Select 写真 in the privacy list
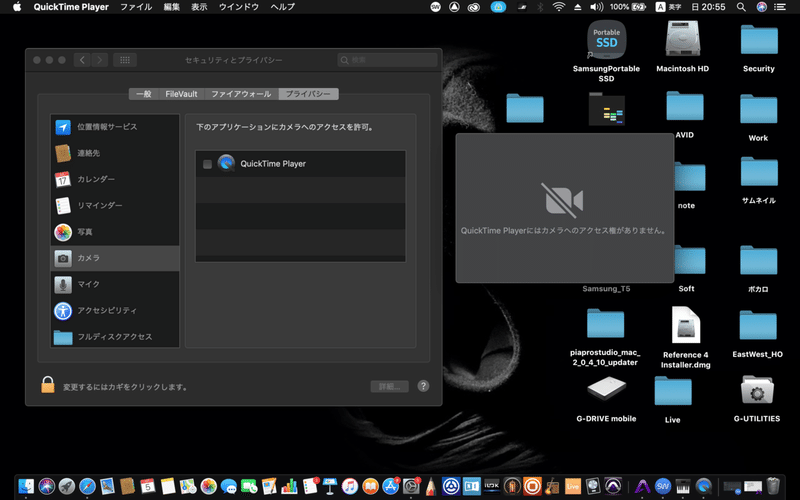The image size is (800, 500). point(115,232)
